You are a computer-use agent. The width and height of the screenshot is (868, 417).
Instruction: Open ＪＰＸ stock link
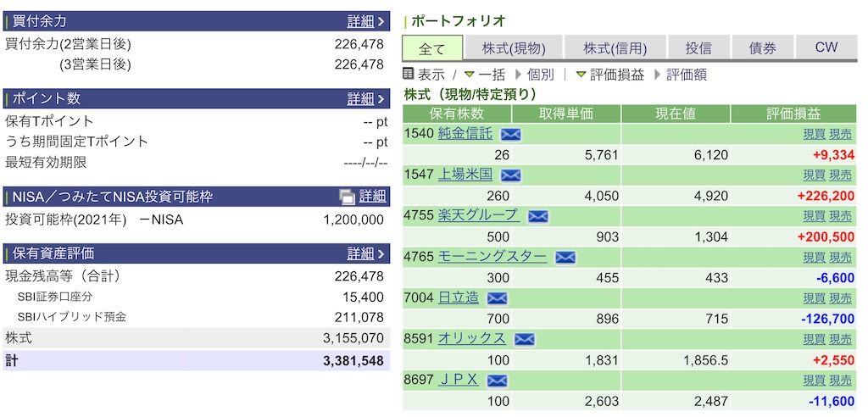click(459, 380)
